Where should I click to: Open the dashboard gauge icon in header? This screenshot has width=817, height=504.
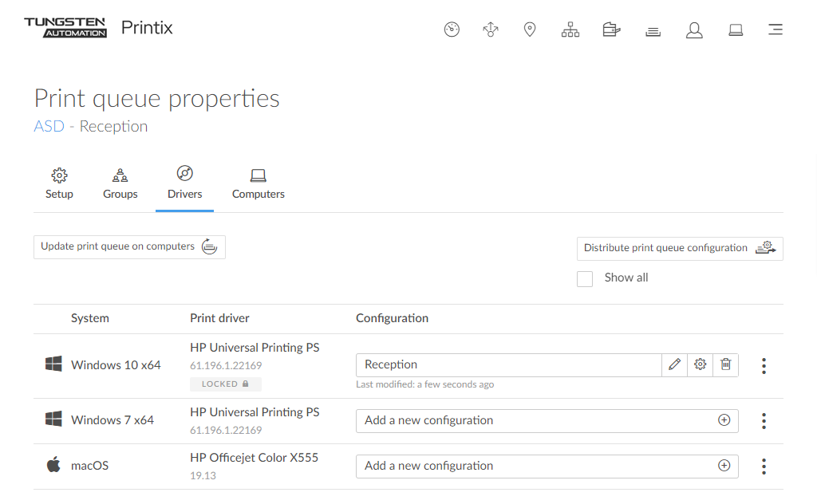click(x=452, y=30)
